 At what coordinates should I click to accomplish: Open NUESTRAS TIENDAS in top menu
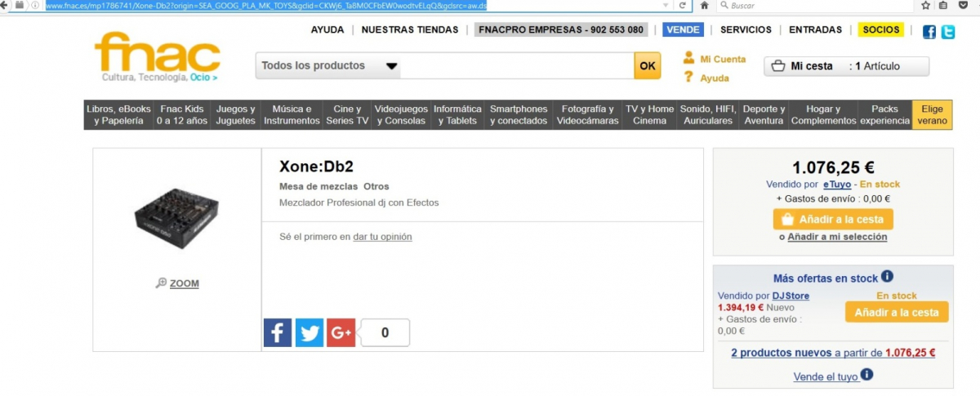pos(410,30)
